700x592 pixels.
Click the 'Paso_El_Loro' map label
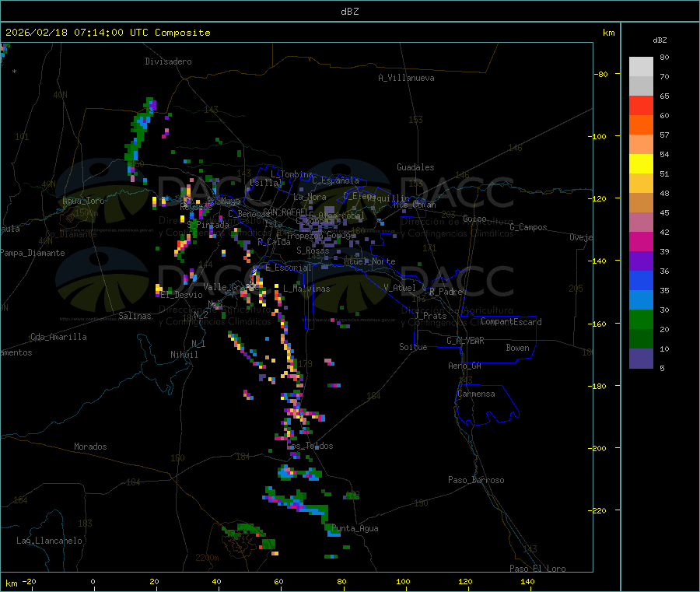[537, 569]
